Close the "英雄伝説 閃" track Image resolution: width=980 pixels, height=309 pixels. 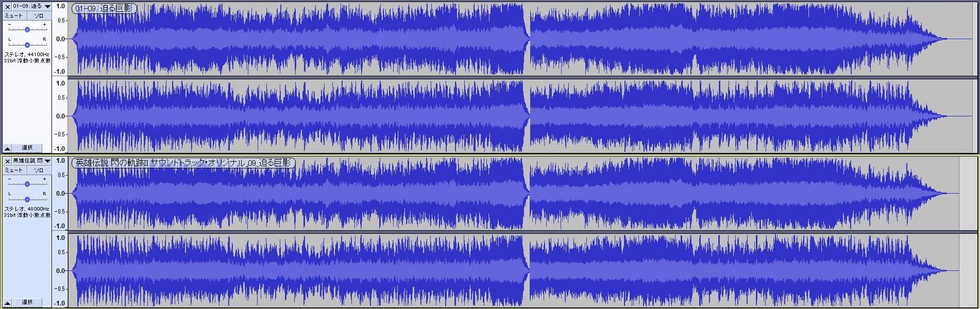point(8,161)
